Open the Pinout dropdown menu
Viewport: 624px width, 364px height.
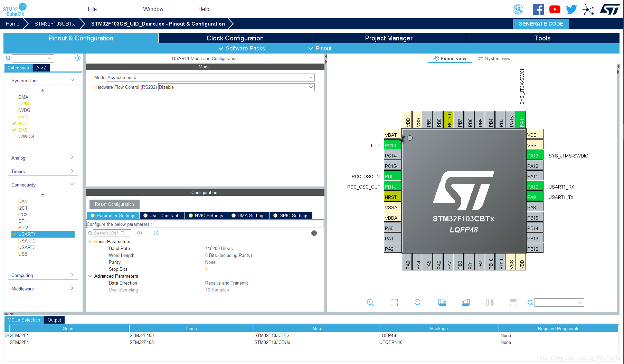[x=320, y=48]
